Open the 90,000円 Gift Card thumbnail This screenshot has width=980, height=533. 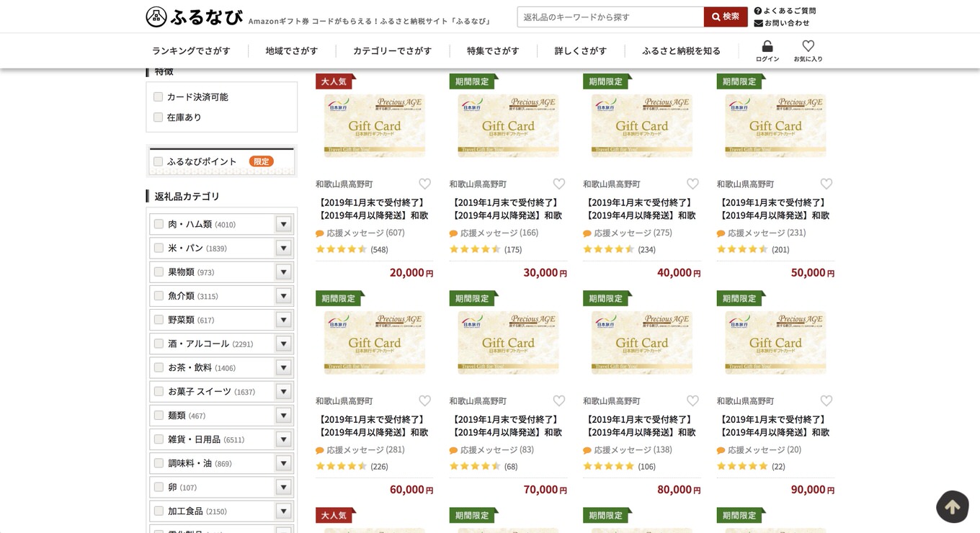[775, 343]
